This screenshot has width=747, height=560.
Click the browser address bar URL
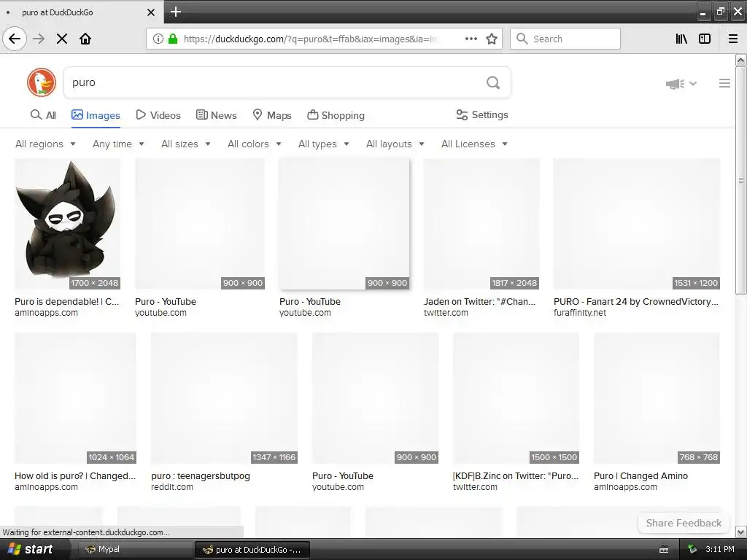coord(311,39)
